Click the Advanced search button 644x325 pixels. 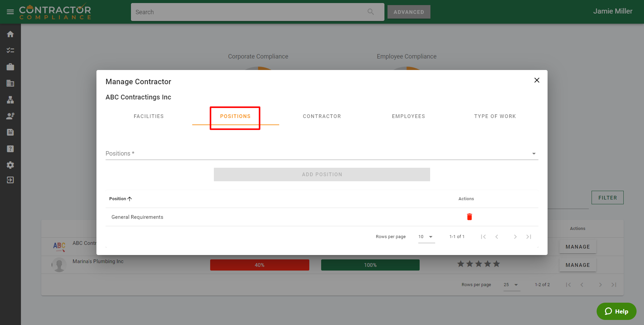408,12
